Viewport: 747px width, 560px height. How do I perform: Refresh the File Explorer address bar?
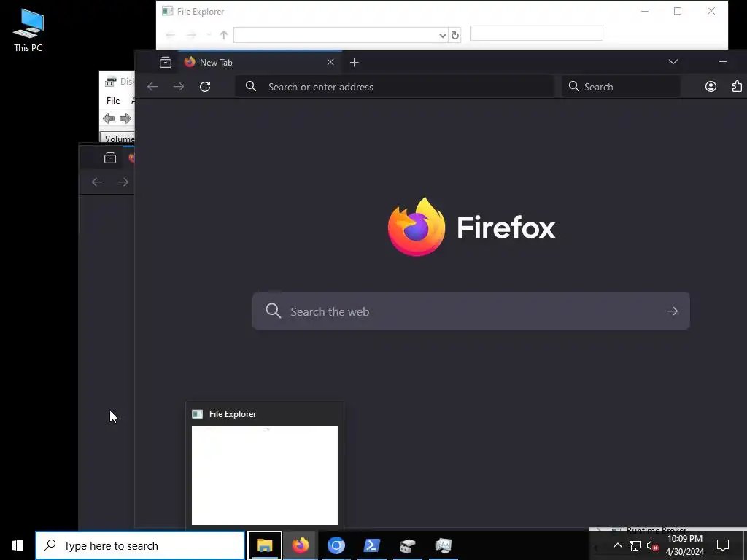point(455,35)
